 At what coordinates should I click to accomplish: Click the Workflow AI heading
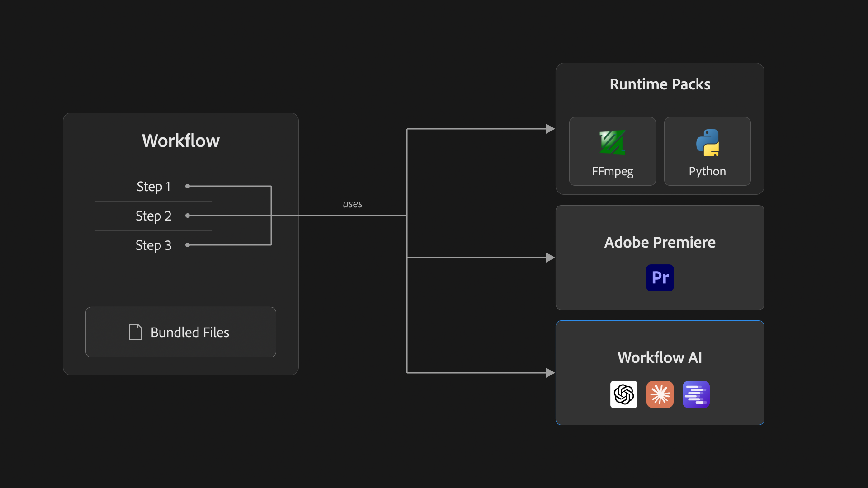coord(660,357)
